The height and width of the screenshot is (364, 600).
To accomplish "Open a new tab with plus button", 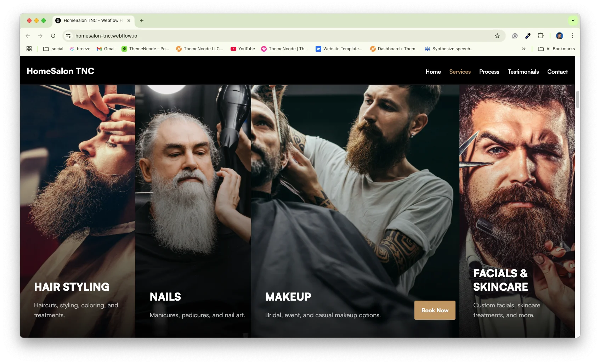I will pos(142,21).
